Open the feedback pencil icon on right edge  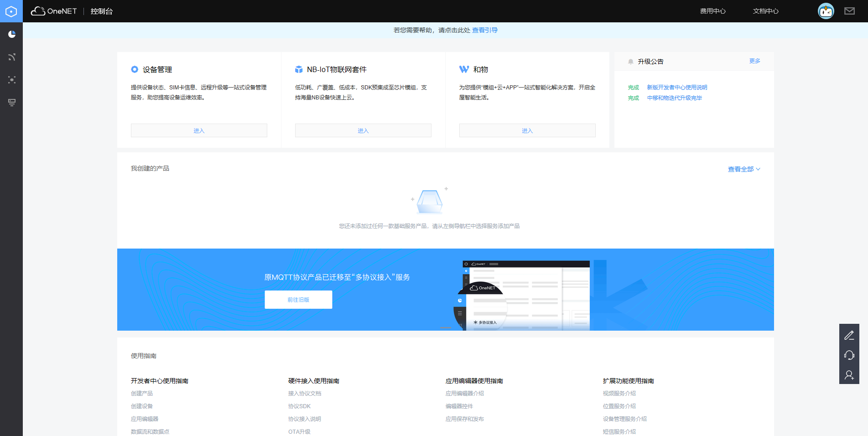849,335
